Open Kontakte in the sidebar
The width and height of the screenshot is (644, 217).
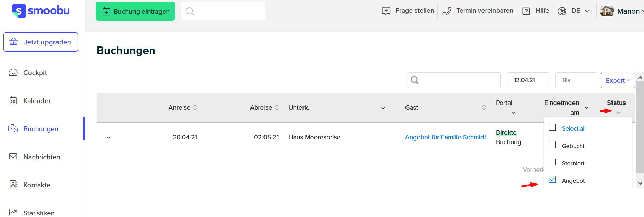(37, 185)
